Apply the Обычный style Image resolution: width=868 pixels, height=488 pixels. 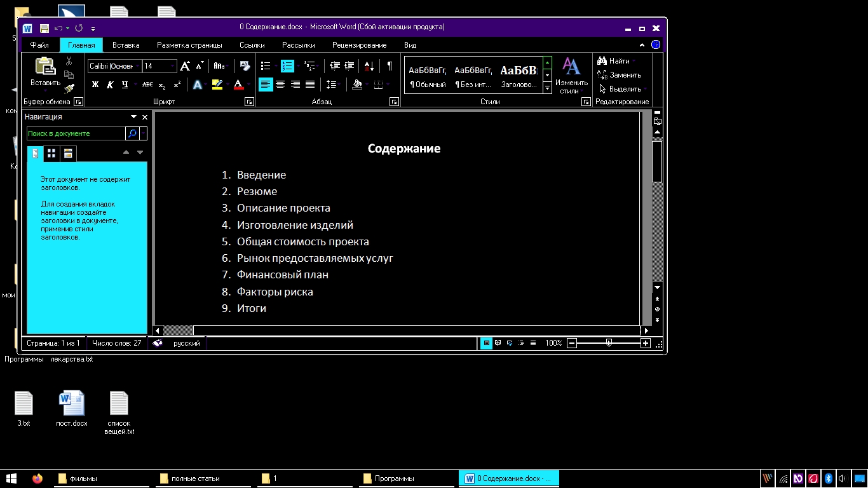[428, 76]
